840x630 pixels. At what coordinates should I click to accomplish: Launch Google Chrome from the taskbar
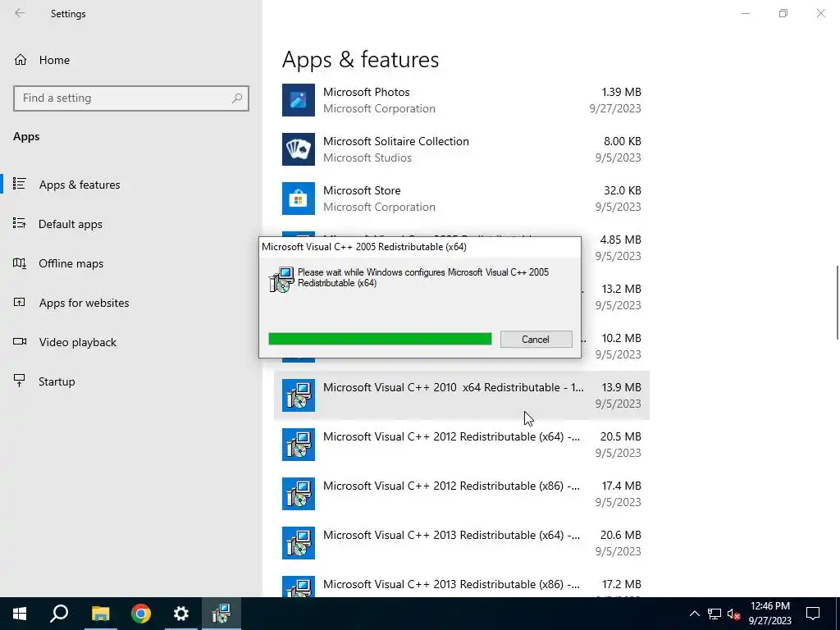tap(141, 614)
